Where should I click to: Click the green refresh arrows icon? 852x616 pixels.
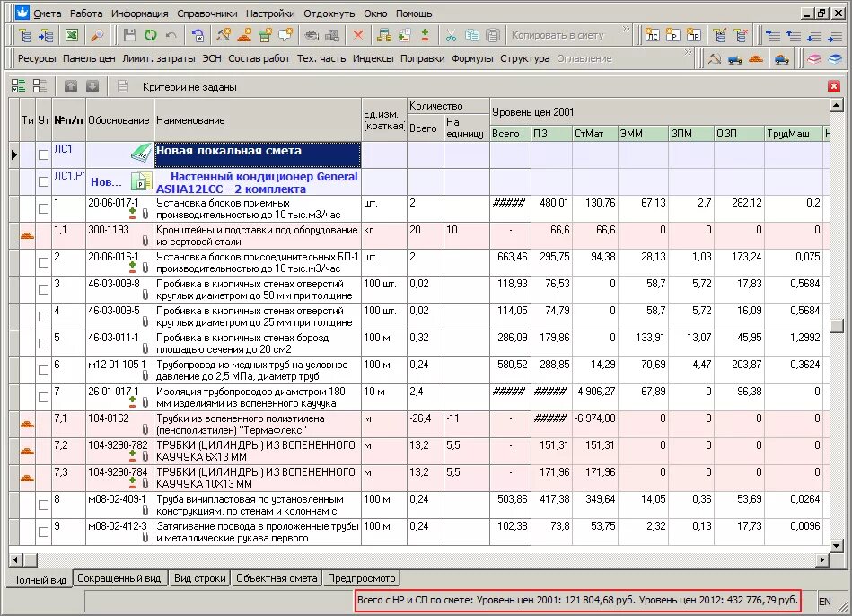tap(150, 35)
